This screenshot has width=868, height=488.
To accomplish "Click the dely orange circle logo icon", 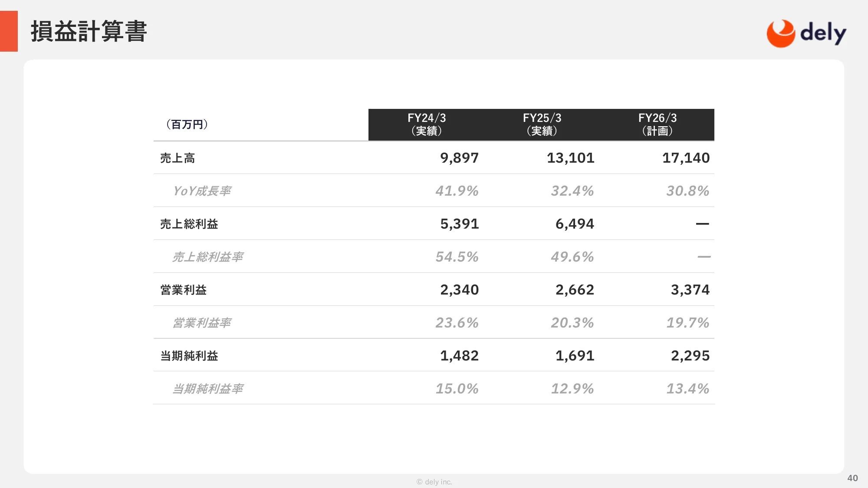I will (x=780, y=33).
